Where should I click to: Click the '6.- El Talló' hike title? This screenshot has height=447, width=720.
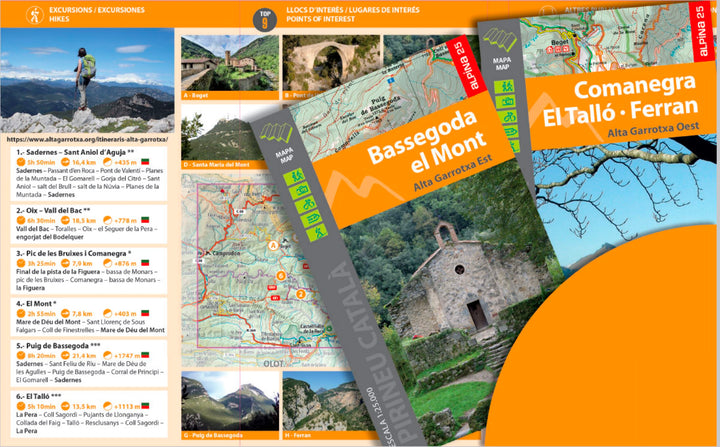[39, 396]
